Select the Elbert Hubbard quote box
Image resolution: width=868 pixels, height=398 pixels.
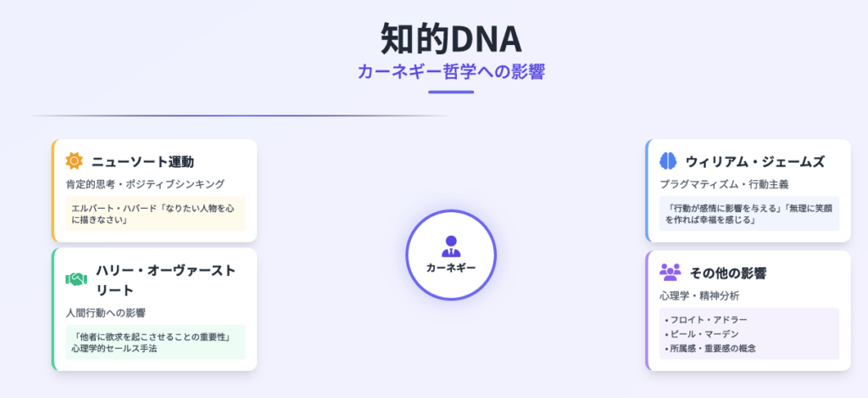point(156,213)
